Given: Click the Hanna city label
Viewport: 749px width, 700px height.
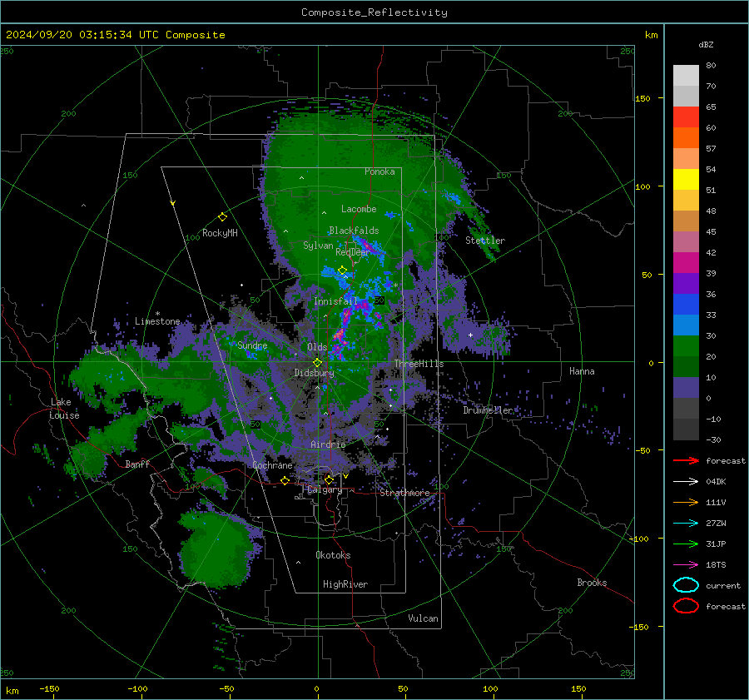Looking at the screenshot, I should pyautogui.click(x=582, y=371).
